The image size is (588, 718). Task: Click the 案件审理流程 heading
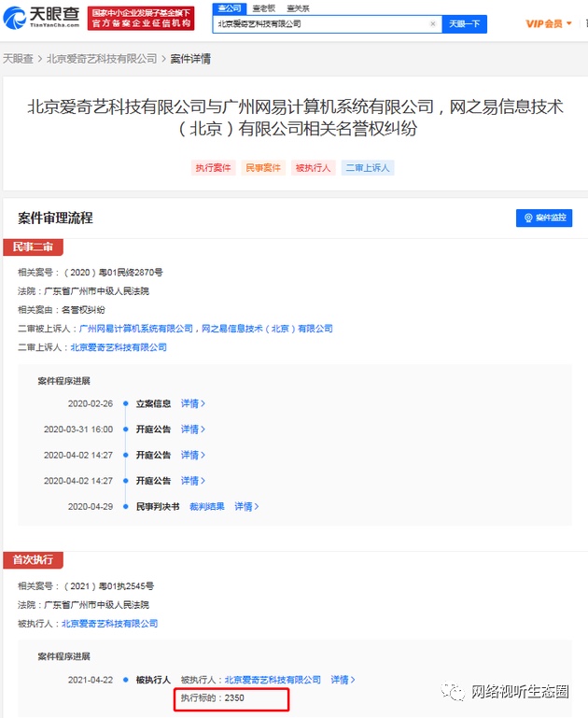[55, 218]
